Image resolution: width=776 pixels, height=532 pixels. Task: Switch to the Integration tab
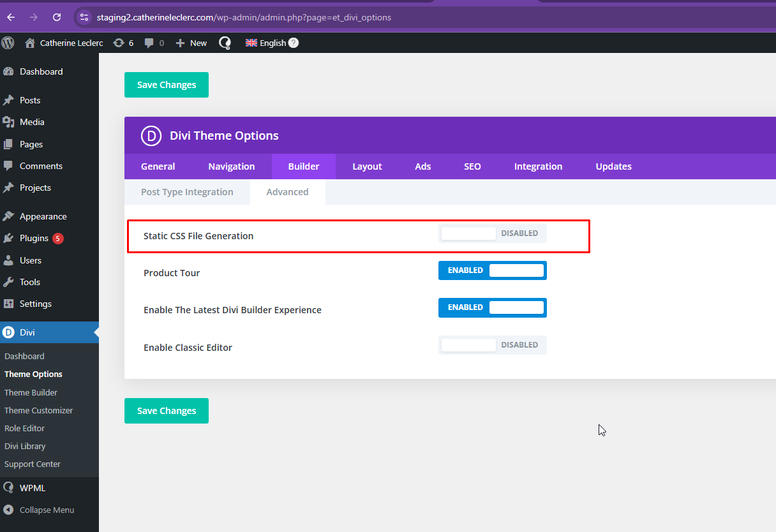pyautogui.click(x=539, y=166)
